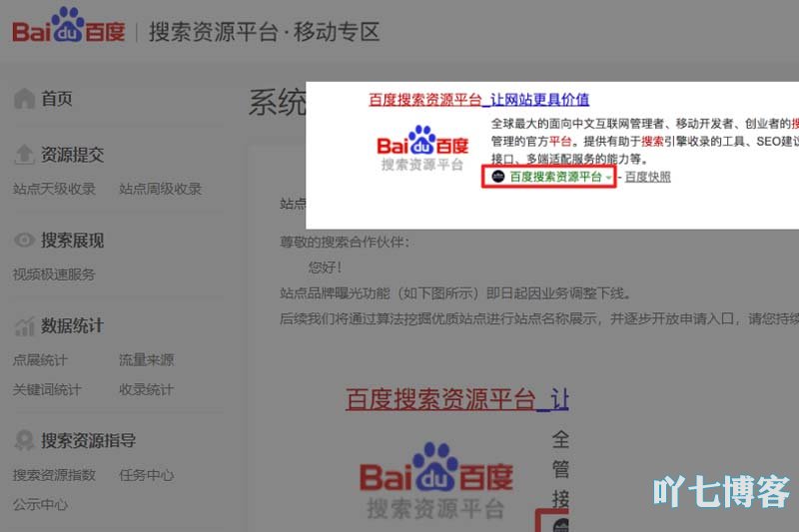Open 点展统计 link
The image size is (799, 532).
40,360
